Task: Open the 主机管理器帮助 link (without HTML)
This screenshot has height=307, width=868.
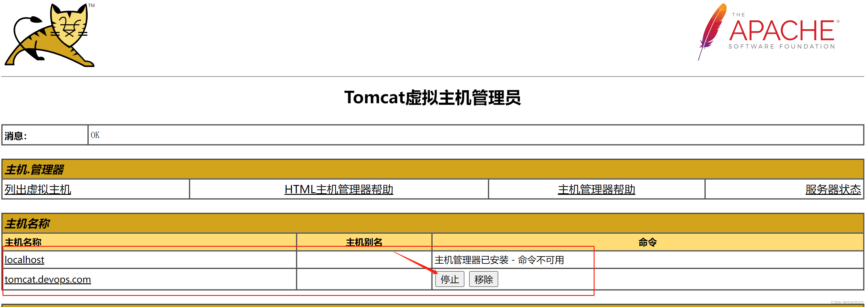Action: pyautogui.click(x=596, y=190)
